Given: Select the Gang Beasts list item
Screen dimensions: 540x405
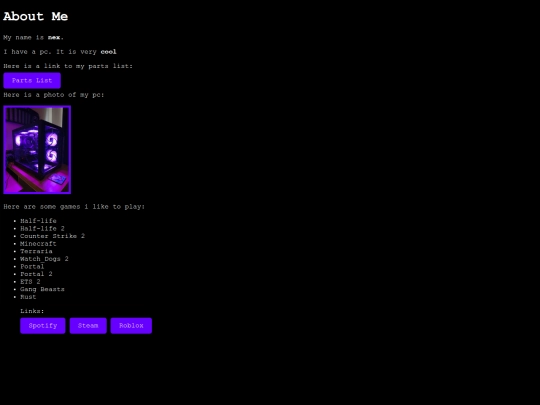Looking at the screenshot, I should point(42,289).
